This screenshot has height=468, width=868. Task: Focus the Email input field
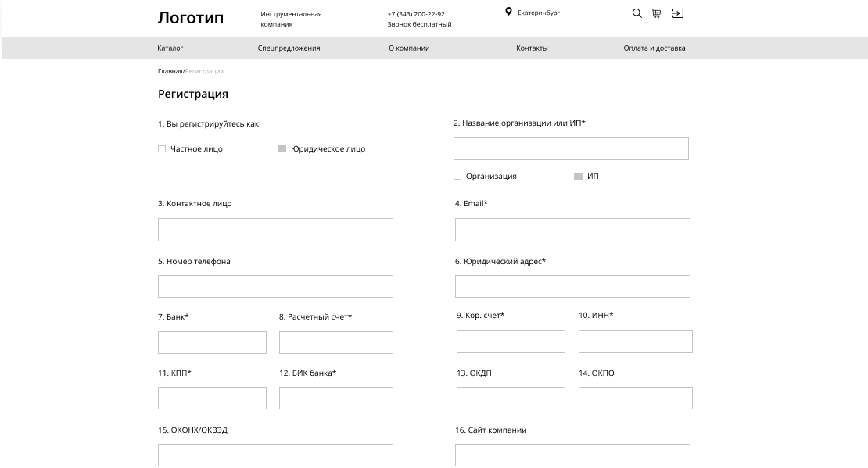click(x=572, y=230)
